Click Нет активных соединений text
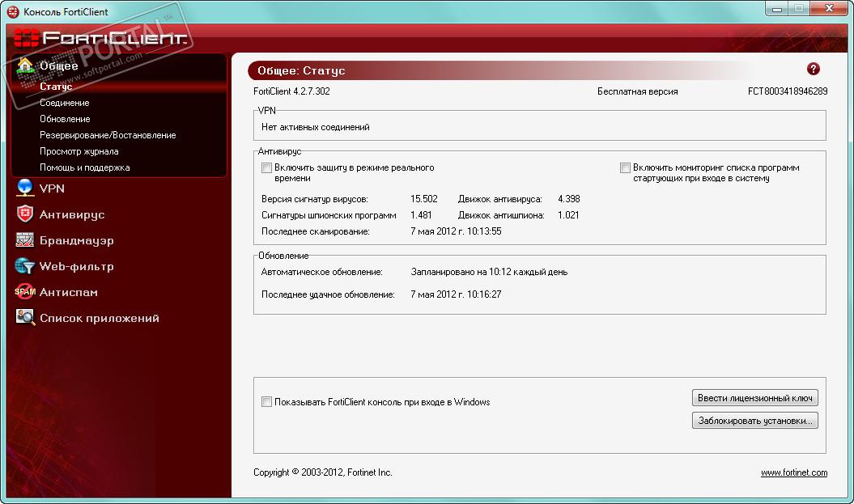 316,127
